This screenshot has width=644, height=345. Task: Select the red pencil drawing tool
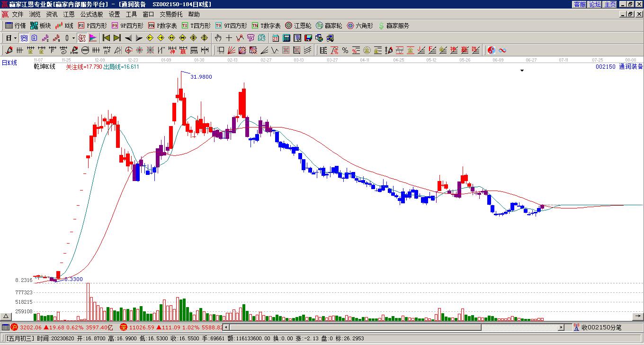tap(9, 50)
